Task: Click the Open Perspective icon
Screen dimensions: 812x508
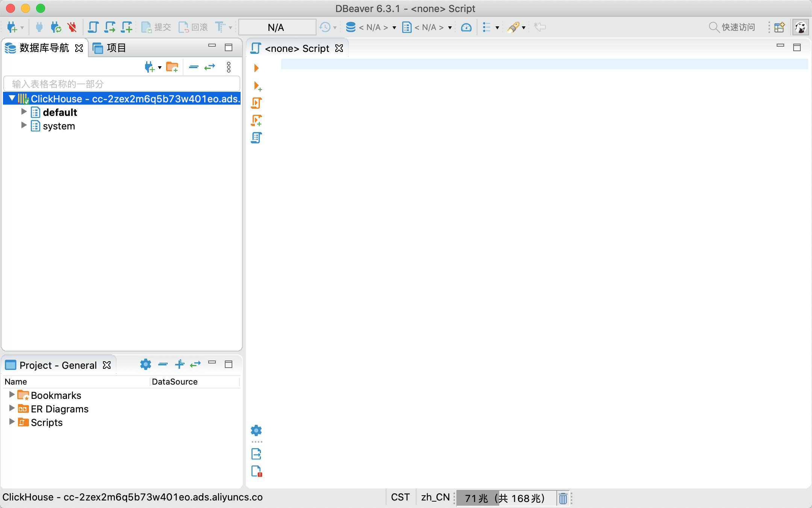Action: (x=779, y=27)
